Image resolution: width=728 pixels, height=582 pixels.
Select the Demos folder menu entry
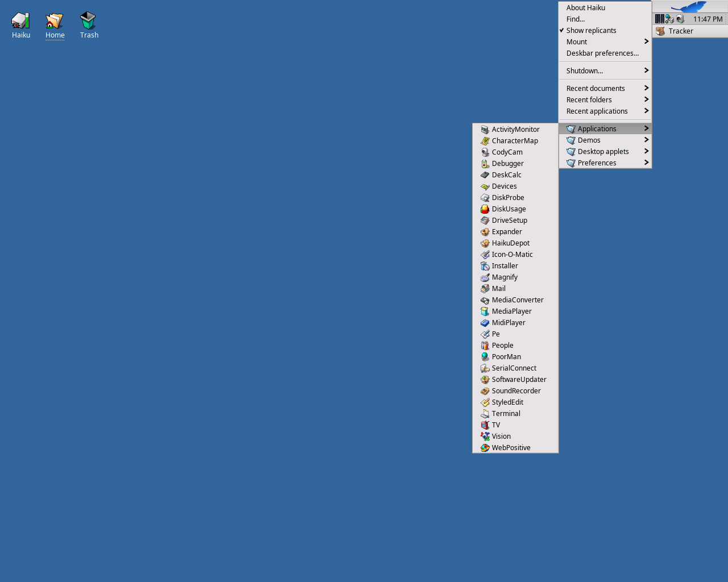coord(605,140)
